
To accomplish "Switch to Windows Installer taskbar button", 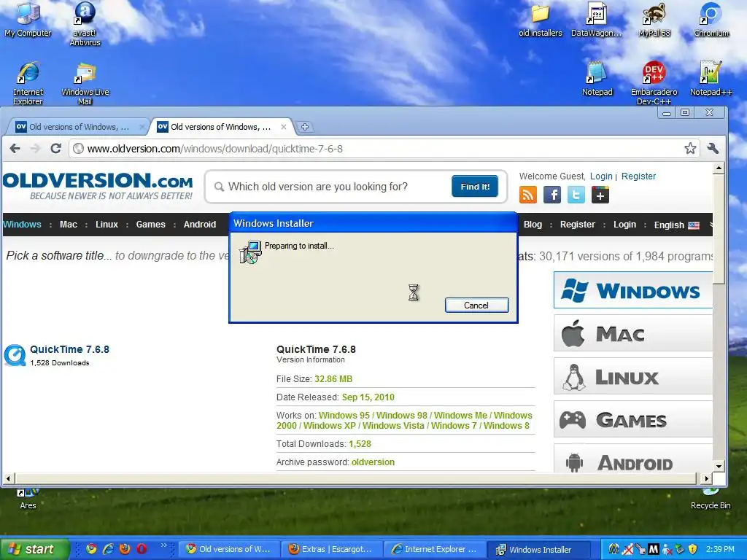I will (539, 549).
